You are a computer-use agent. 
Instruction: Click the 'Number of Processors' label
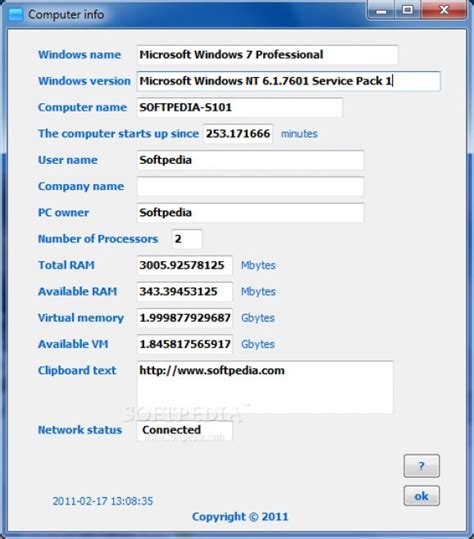coord(98,239)
